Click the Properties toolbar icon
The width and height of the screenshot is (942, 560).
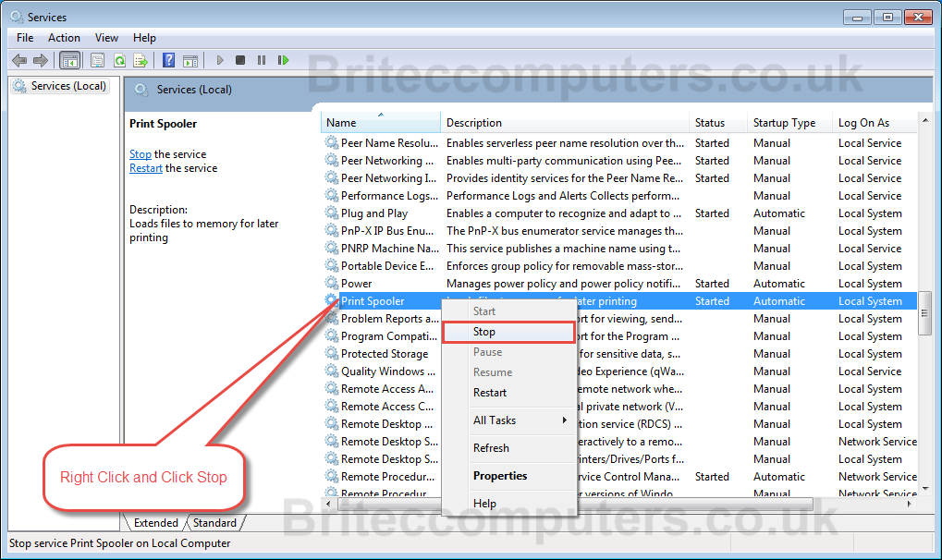coord(97,60)
